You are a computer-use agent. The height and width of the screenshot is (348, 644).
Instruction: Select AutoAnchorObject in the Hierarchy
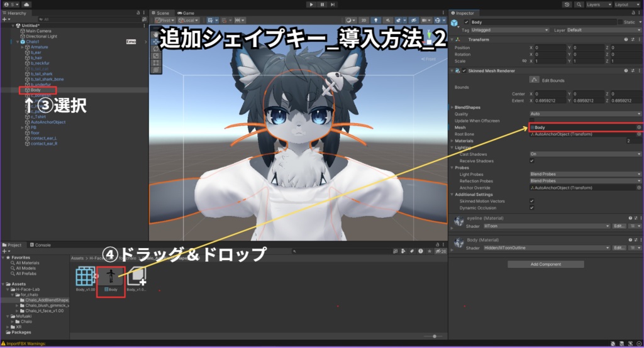(48, 122)
